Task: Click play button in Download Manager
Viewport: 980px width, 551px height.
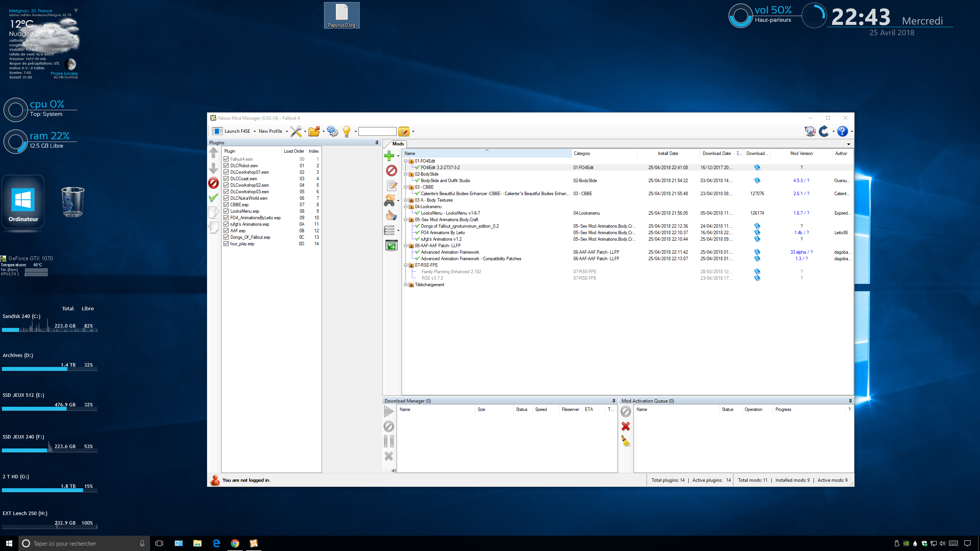Action: click(389, 411)
